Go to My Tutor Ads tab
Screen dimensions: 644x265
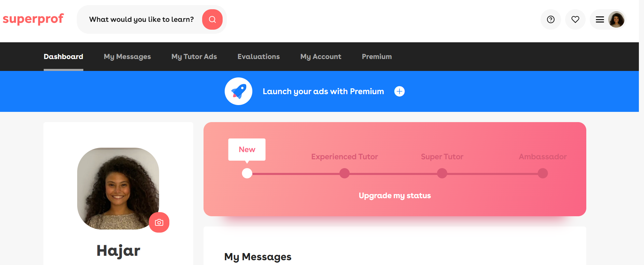tap(194, 57)
